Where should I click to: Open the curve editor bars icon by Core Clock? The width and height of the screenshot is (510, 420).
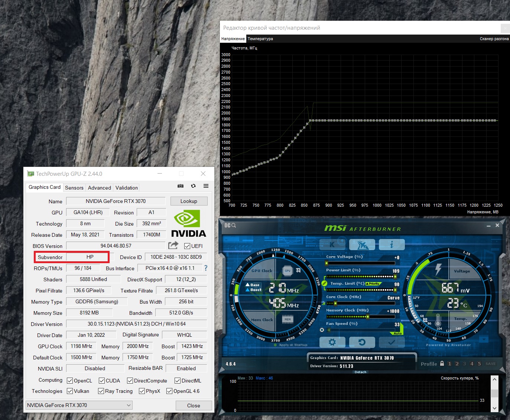pyautogui.click(x=323, y=303)
